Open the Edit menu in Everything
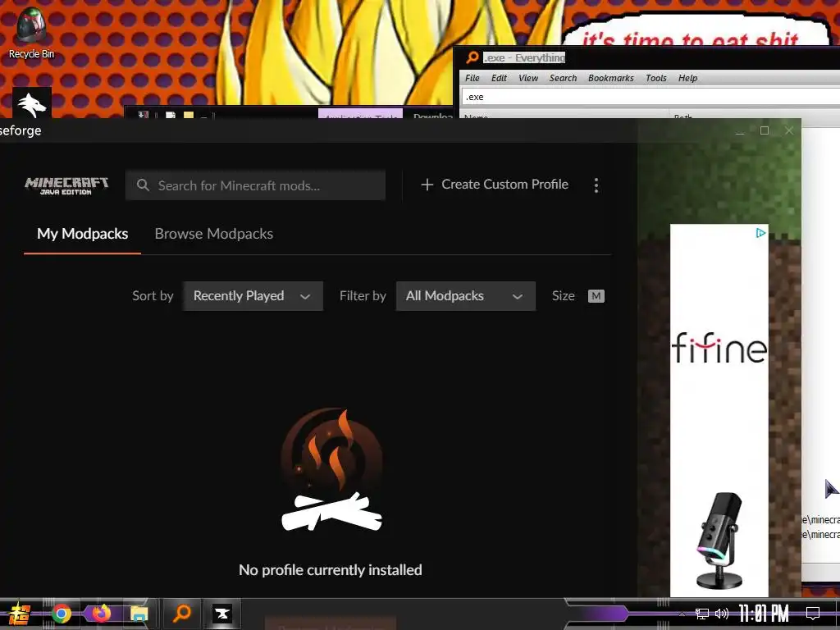This screenshot has width=840, height=630. 499,78
